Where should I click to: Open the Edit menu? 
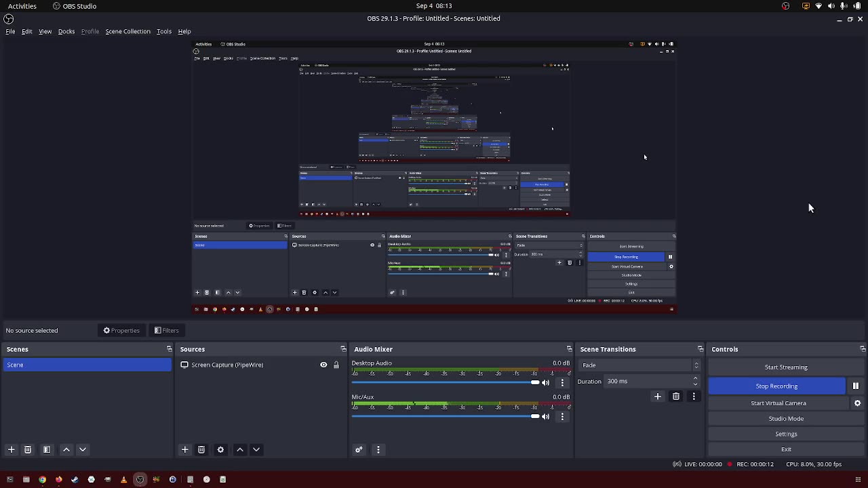point(27,31)
